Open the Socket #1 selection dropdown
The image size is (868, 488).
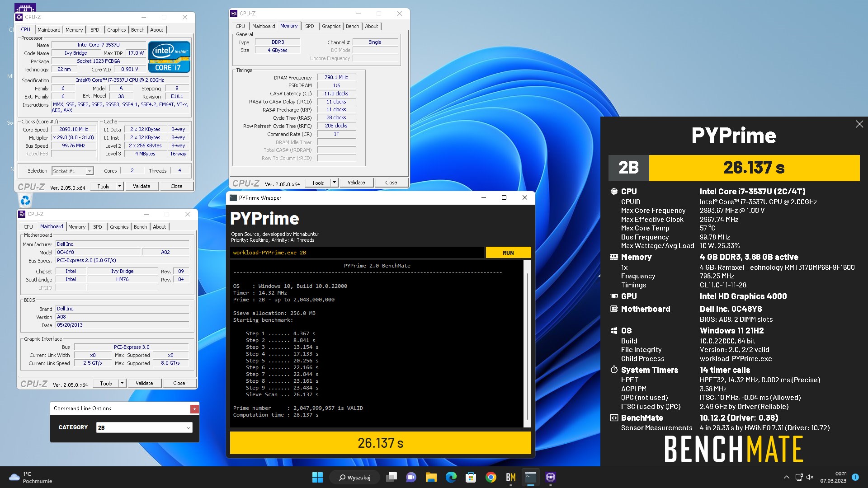(72, 171)
